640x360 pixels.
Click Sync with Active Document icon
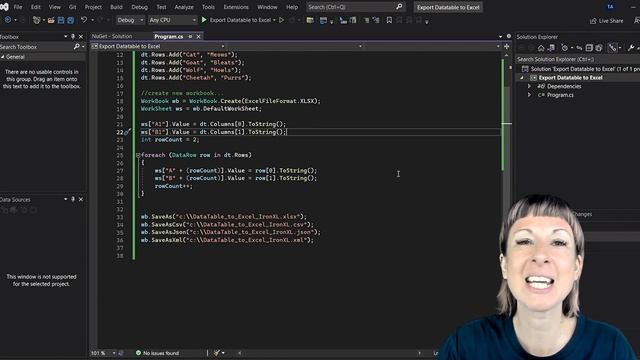pos(579,48)
